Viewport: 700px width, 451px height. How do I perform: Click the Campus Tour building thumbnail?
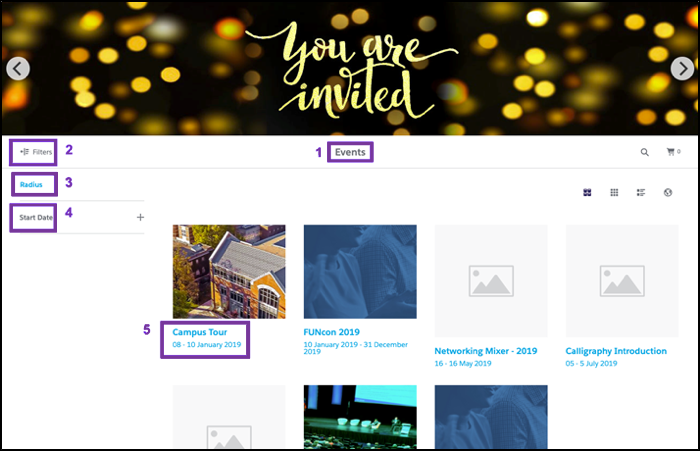(x=229, y=271)
